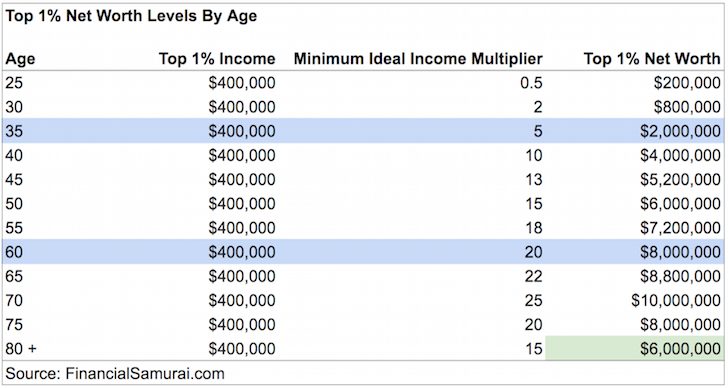Select the age 25 cell

(x=14, y=83)
